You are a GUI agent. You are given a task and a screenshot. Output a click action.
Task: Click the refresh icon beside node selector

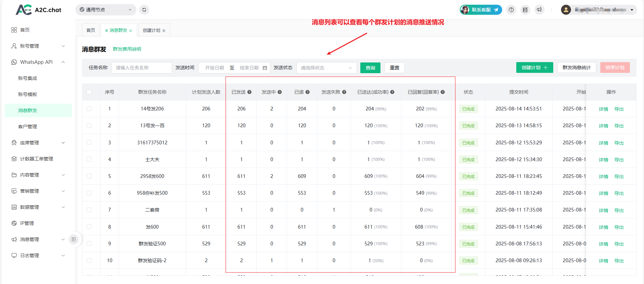[x=144, y=10]
